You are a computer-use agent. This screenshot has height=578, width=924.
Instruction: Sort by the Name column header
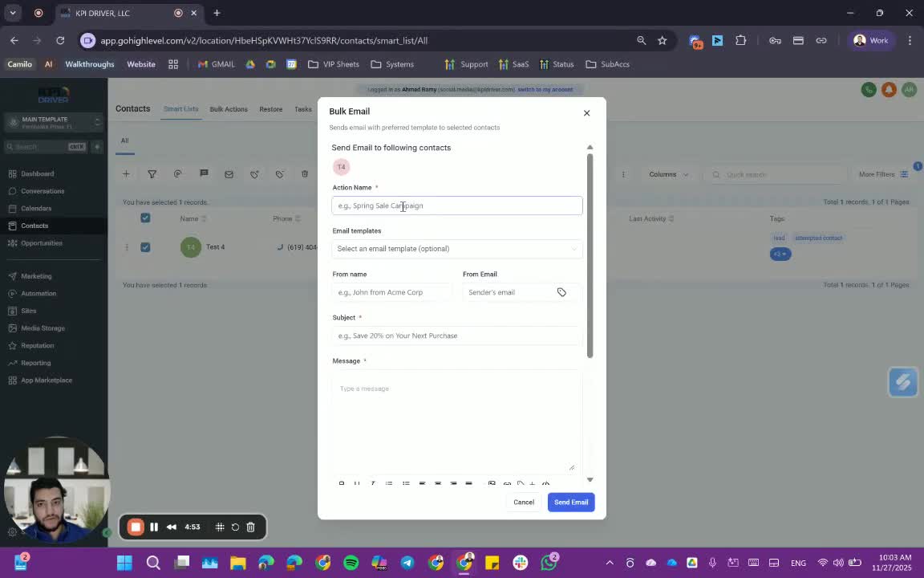192,219
